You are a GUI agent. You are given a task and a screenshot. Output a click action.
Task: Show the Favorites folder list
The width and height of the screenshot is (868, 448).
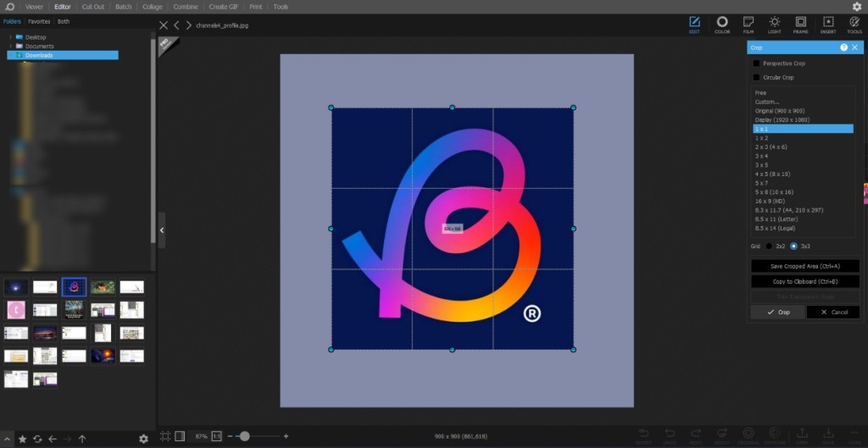click(39, 21)
